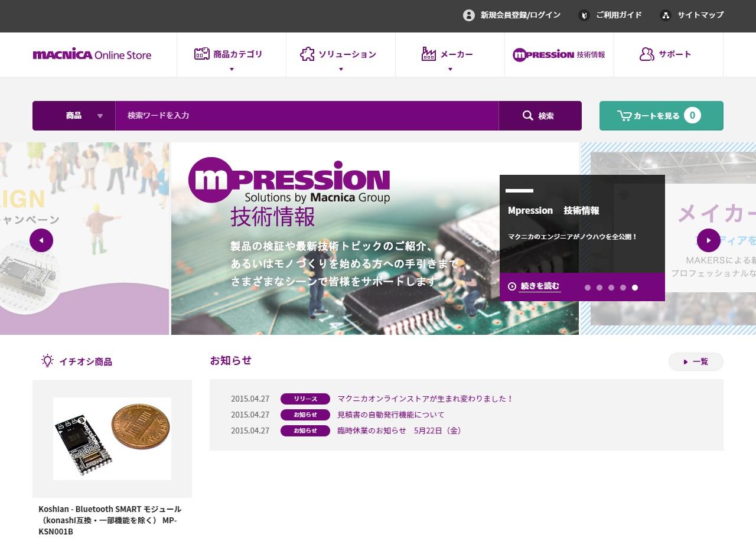Click the 一覧 news list button
756x538 pixels.
click(696, 361)
